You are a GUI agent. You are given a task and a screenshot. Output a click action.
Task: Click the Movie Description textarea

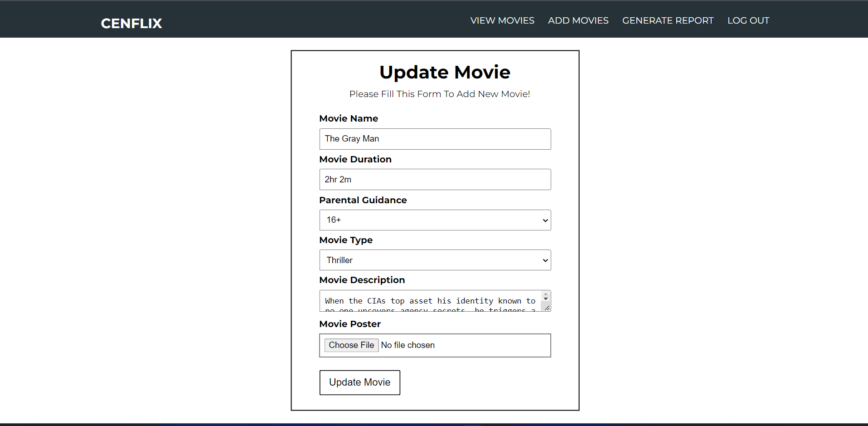[428, 301]
